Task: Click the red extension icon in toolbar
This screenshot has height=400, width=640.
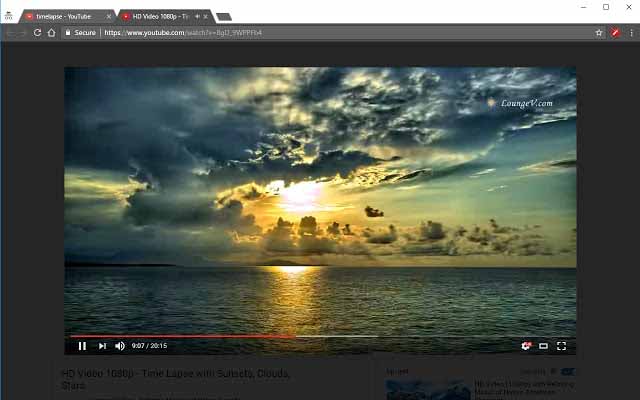Action: (x=616, y=32)
